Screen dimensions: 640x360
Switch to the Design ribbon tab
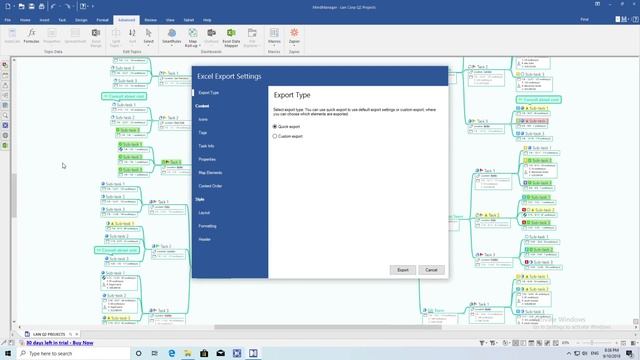click(81, 20)
